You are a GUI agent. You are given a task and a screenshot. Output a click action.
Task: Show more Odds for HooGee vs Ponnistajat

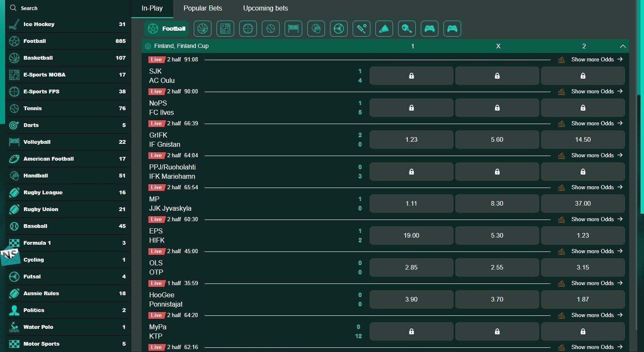(597, 283)
